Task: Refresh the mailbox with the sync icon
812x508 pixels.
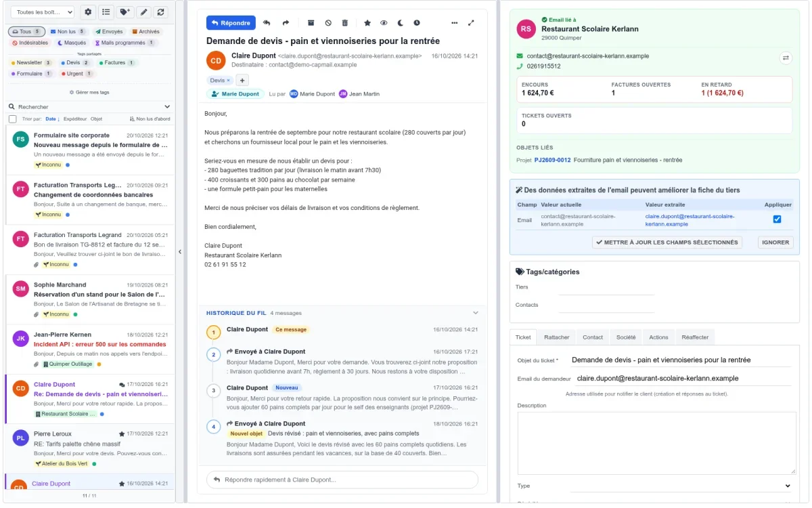Action: 160,12
